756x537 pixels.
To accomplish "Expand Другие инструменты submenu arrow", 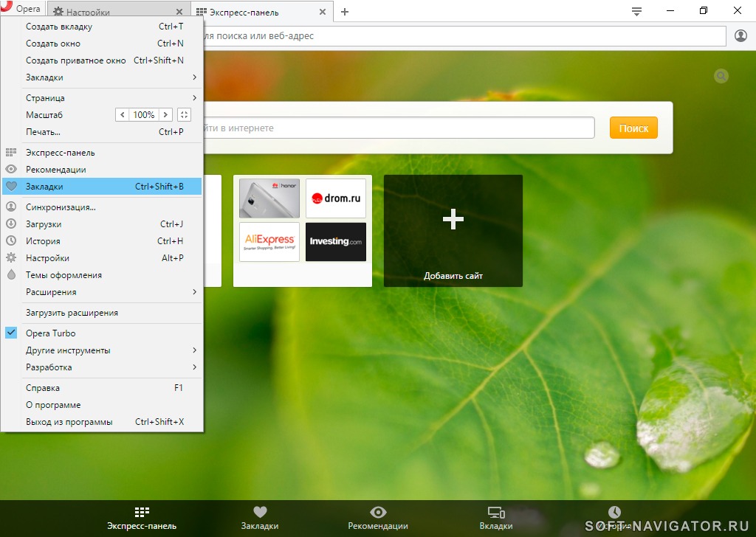I will click(194, 350).
